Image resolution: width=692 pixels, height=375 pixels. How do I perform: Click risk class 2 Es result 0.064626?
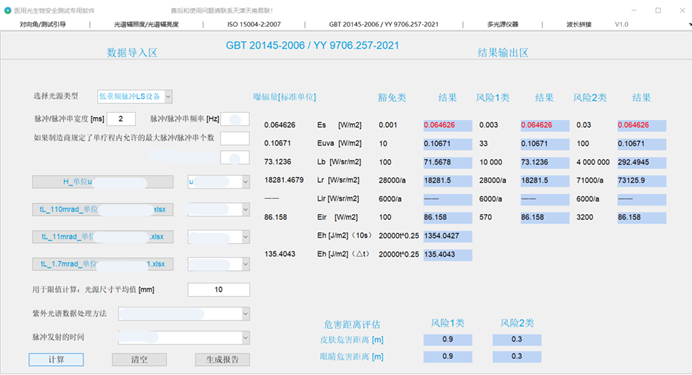pyautogui.click(x=642, y=125)
